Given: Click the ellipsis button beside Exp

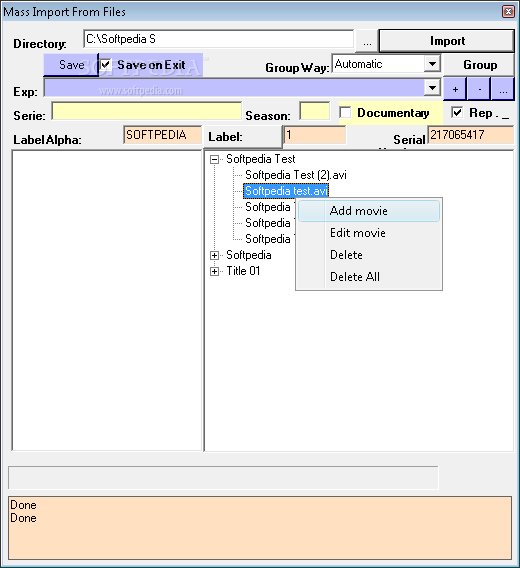Looking at the screenshot, I should point(503,89).
